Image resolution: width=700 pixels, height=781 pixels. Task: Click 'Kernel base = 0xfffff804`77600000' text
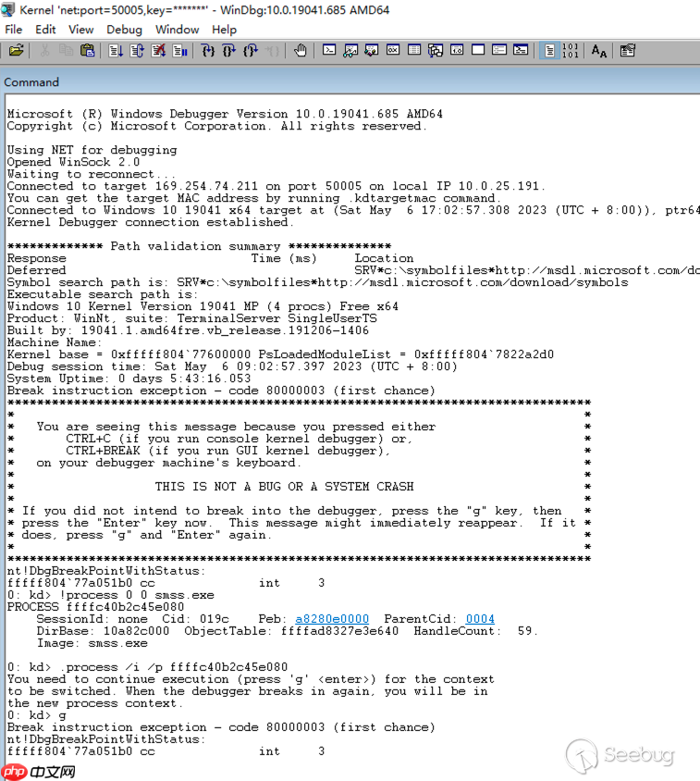(x=129, y=354)
